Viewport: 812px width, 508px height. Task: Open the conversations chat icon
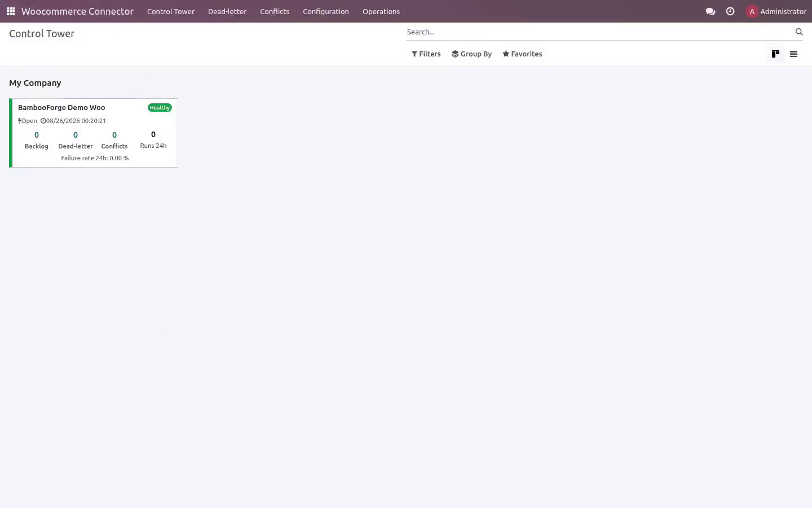pos(710,11)
